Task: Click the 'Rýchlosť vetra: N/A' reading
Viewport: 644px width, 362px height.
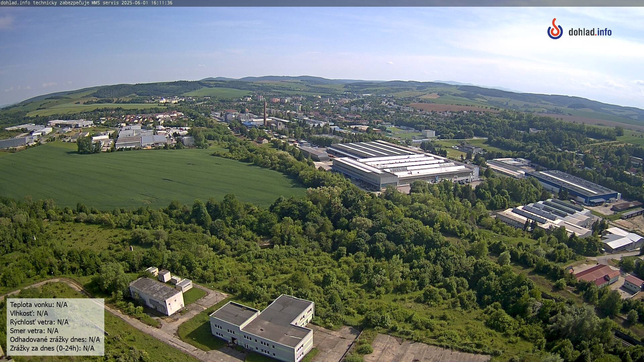Action: 39,322
